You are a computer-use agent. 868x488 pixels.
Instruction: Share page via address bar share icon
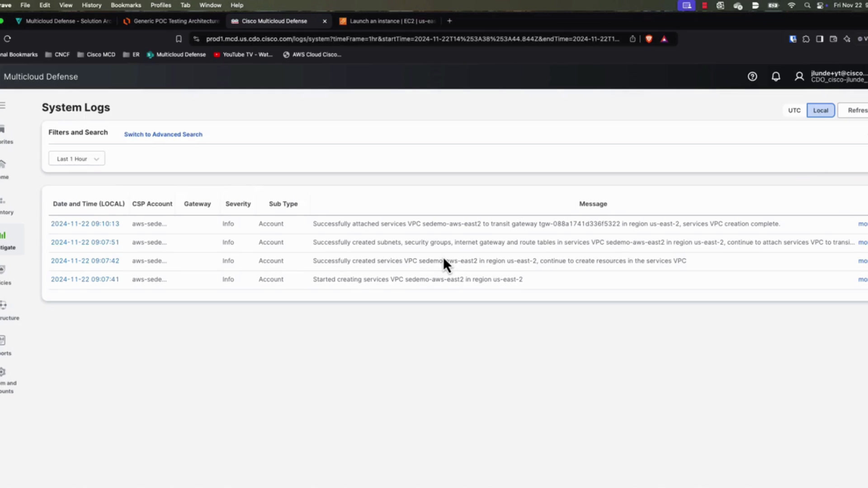(x=632, y=39)
